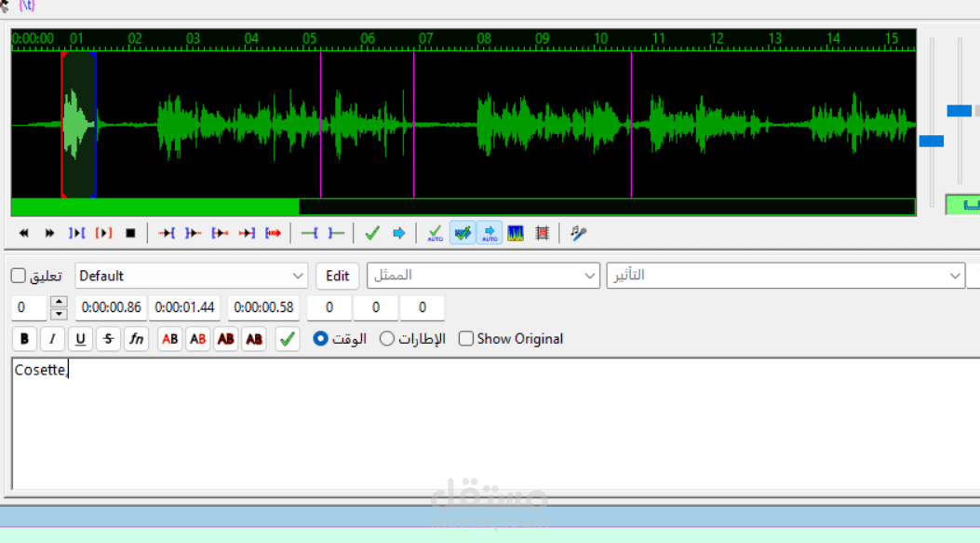
Task: Click the magenta marker after 10 seconds
Action: point(631,125)
